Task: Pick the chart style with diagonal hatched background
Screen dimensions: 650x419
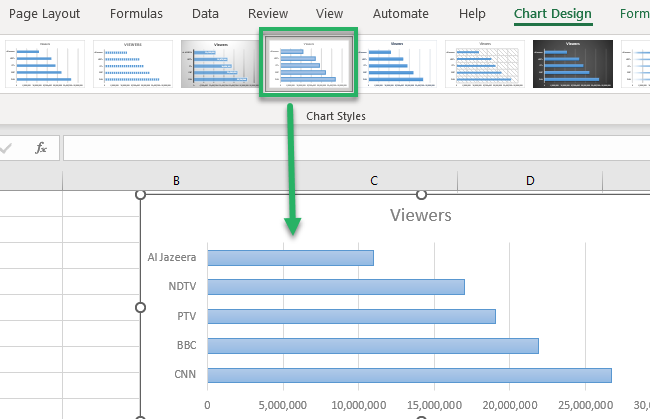Action: tap(484, 63)
